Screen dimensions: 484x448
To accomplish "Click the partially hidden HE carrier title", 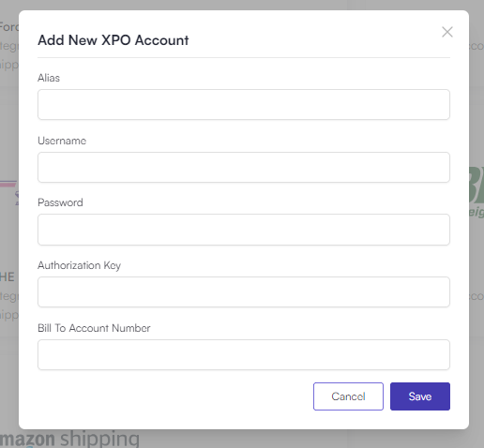I will click(x=7, y=277).
